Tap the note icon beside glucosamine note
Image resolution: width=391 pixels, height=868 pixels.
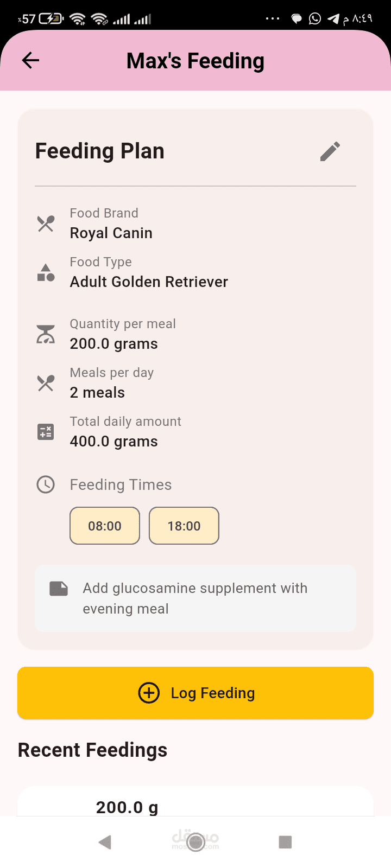click(59, 589)
